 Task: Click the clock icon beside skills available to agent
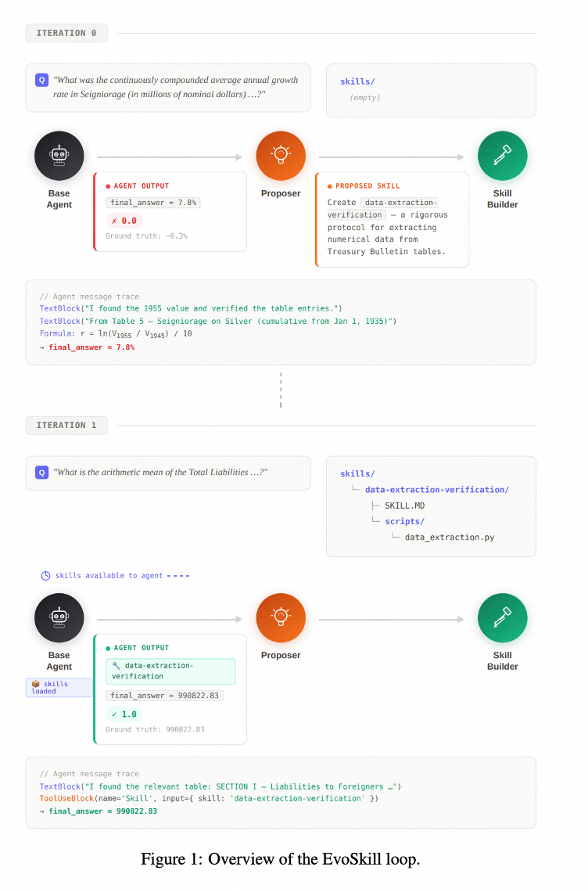tap(45, 576)
